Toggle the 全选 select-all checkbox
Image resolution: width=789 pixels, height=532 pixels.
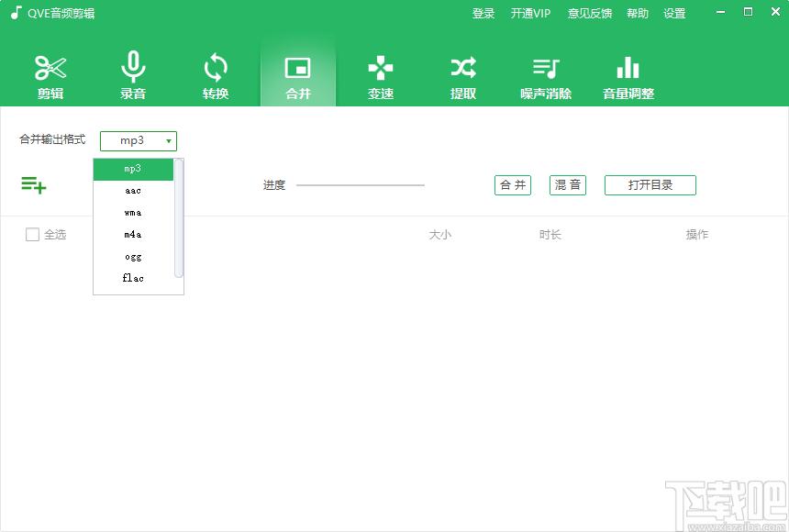click(32, 234)
